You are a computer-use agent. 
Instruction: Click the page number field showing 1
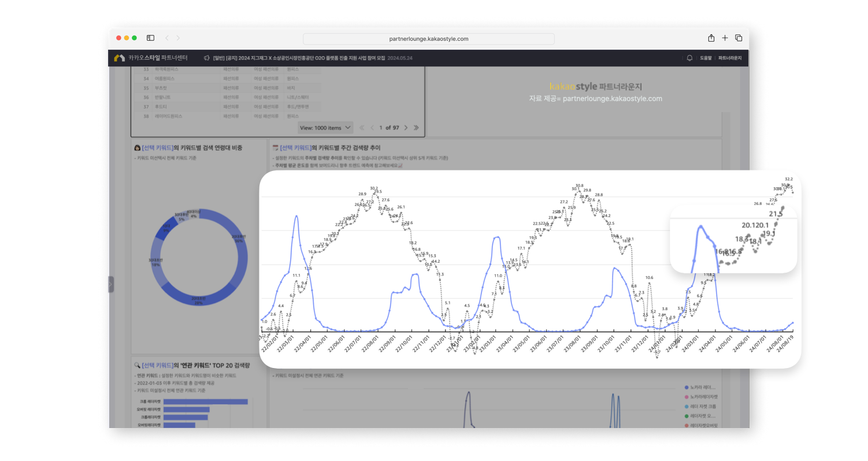coord(381,128)
